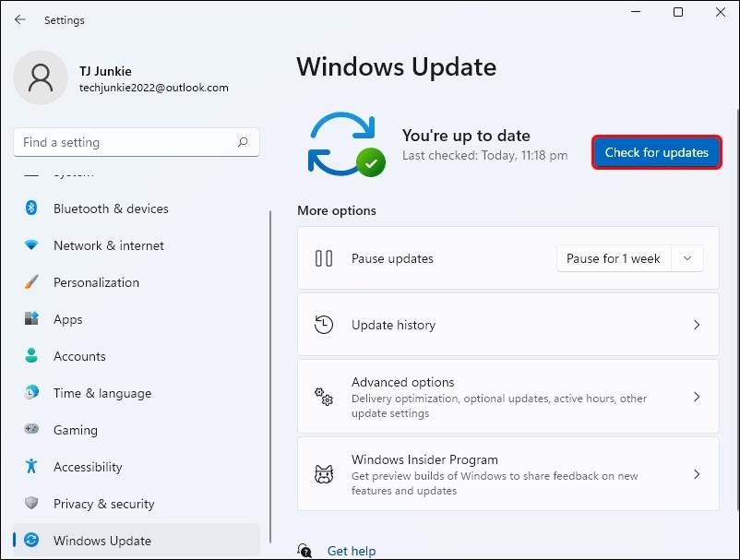This screenshot has height=560, width=740.
Task: Select Time & language in sidebar
Action: [x=101, y=393]
